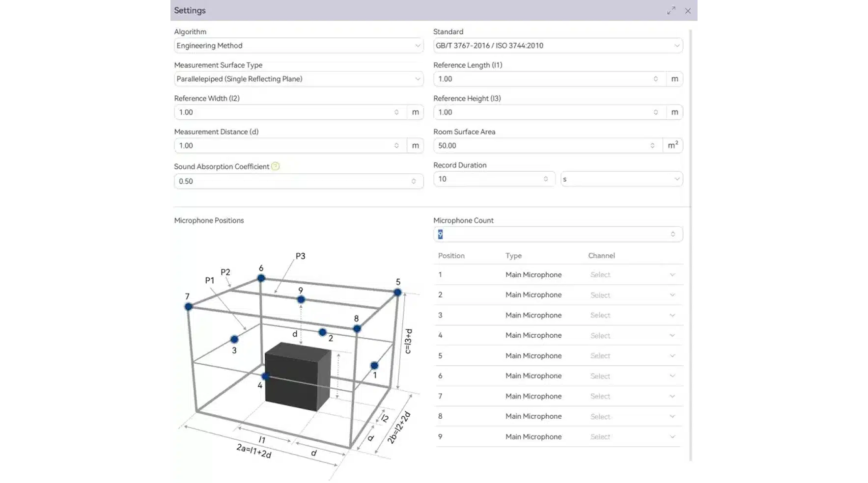Click microphone point 9 in the diagram
Viewport: 868px width, 483px height.
coord(301,299)
